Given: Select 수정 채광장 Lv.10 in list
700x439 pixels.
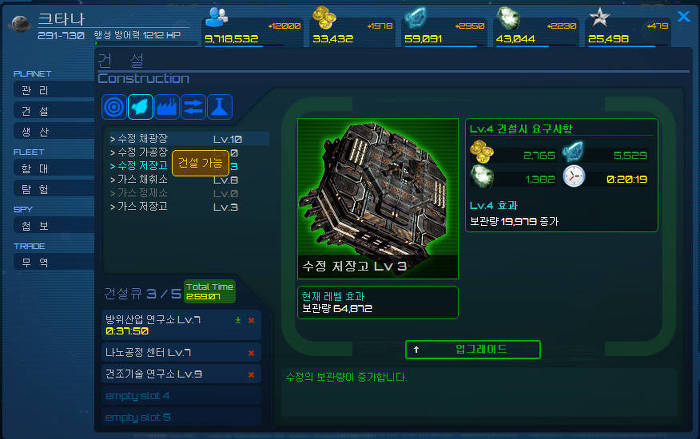Looking at the screenshot, I should pyautogui.click(x=188, y=139).
